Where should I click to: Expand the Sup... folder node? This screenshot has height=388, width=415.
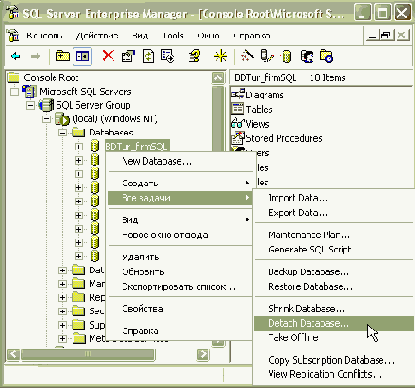[62, 325]
